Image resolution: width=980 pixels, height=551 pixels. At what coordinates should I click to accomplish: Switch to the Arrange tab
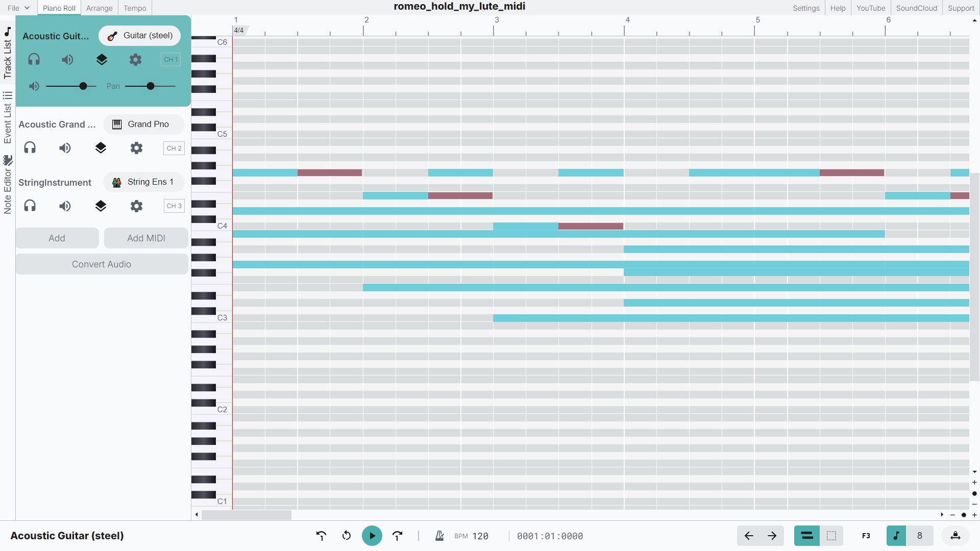click(x=99, y=8)
